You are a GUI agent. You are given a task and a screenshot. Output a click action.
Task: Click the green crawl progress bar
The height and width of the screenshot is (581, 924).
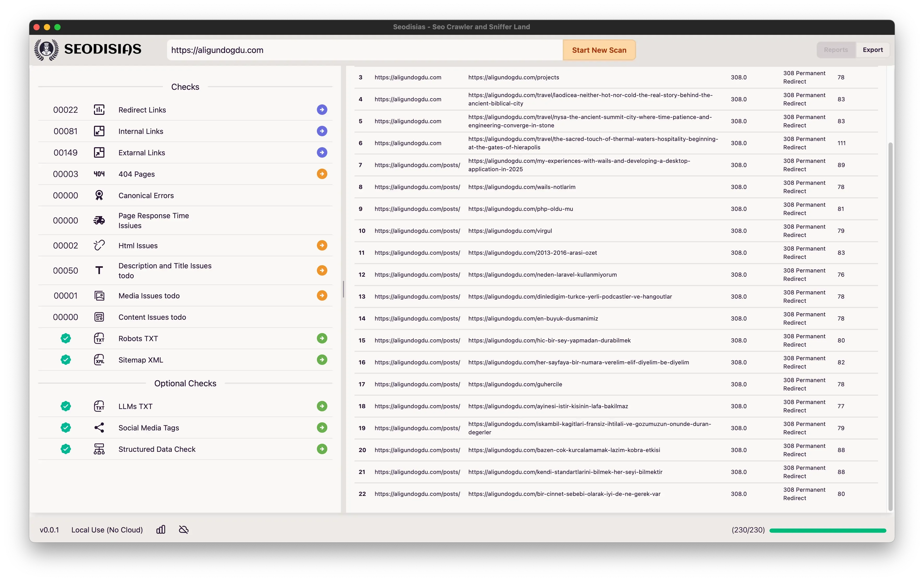[828, 530]
